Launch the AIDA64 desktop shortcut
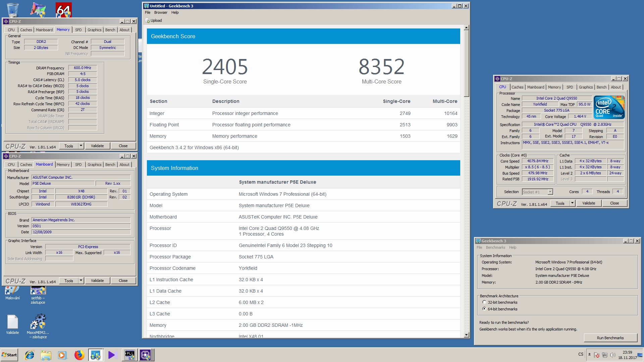Screen dimensions: 644x362 pos(63,9)
